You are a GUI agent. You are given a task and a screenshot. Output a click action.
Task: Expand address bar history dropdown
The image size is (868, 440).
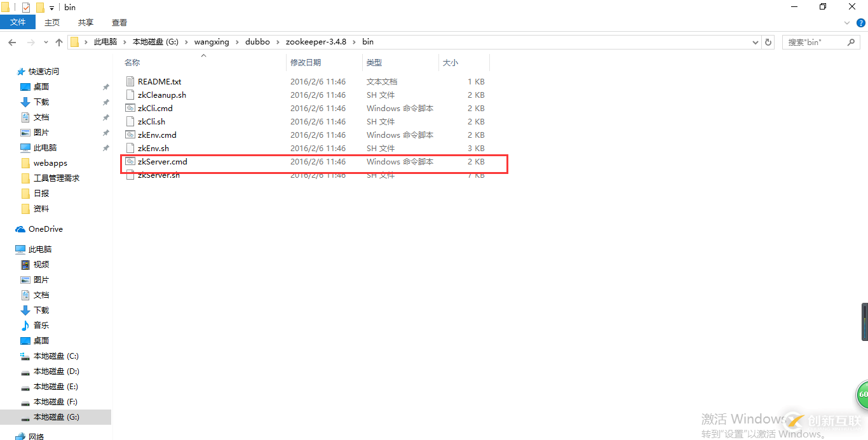click(x=756, y=42)
